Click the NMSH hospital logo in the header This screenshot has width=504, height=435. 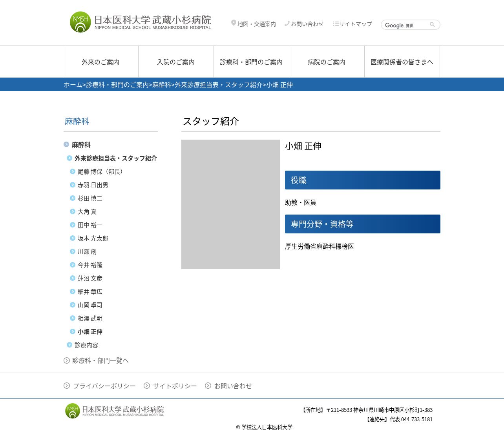point(140,22)
